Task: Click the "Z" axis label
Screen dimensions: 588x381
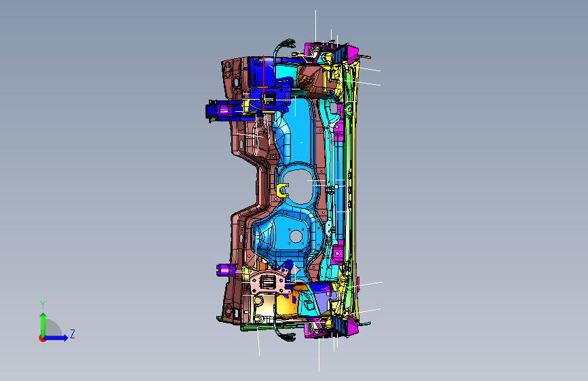Action: pyautogui.click(x=73, y=334)
